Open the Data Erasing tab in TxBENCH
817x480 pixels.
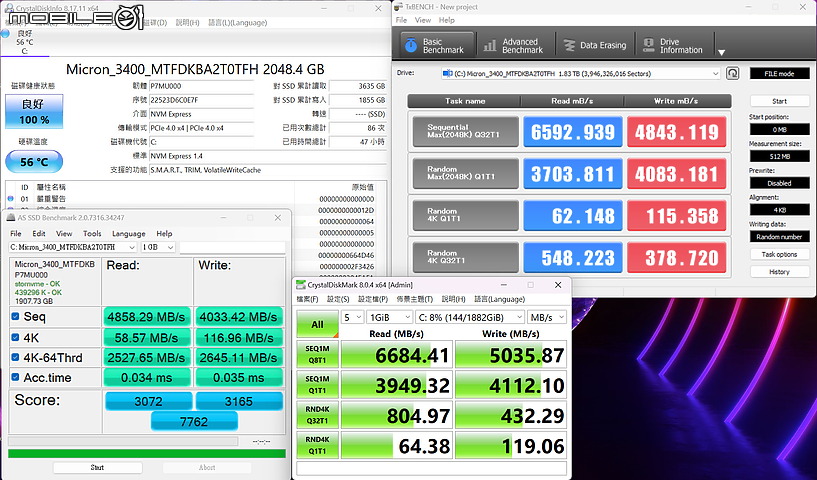(595, 45)
